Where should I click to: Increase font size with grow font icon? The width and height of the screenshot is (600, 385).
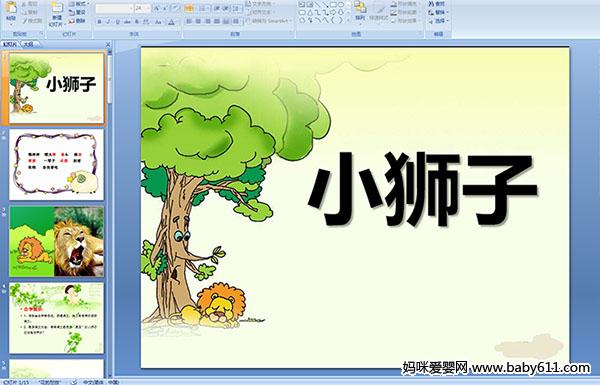point(157,8)
